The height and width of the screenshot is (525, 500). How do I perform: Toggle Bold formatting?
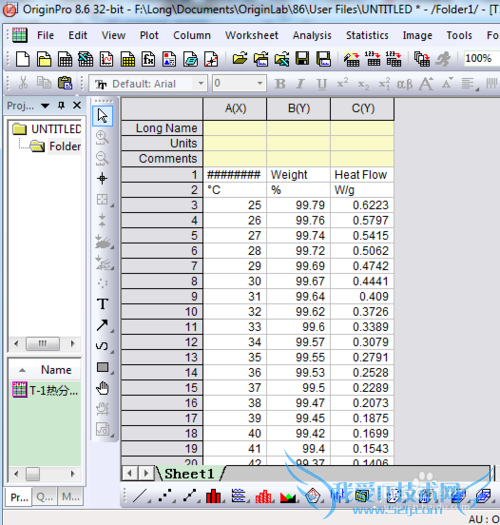[280, 84]
